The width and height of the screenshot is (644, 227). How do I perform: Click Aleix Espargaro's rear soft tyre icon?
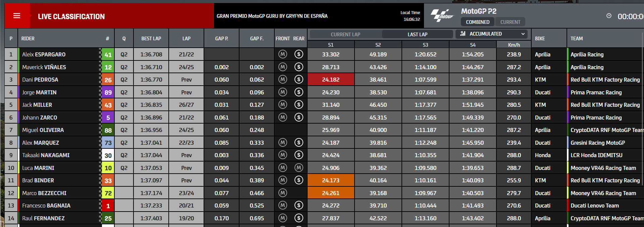click(x=299, y=54)
